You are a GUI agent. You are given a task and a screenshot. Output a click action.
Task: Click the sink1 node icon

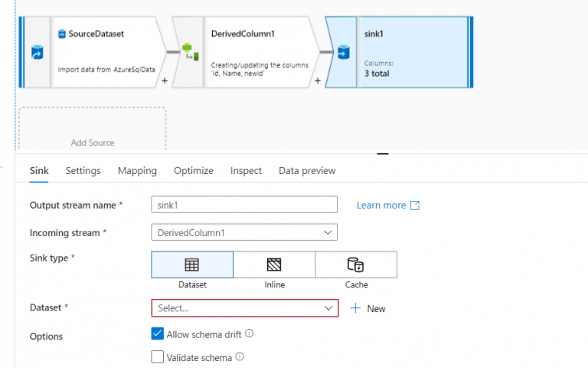pos(341,52)
